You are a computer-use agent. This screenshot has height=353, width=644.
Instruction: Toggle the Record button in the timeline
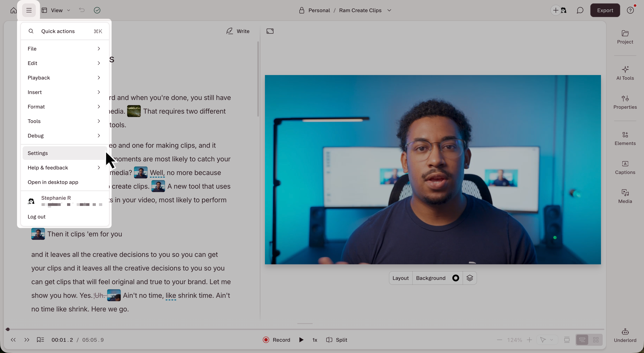tap(276, 340)
